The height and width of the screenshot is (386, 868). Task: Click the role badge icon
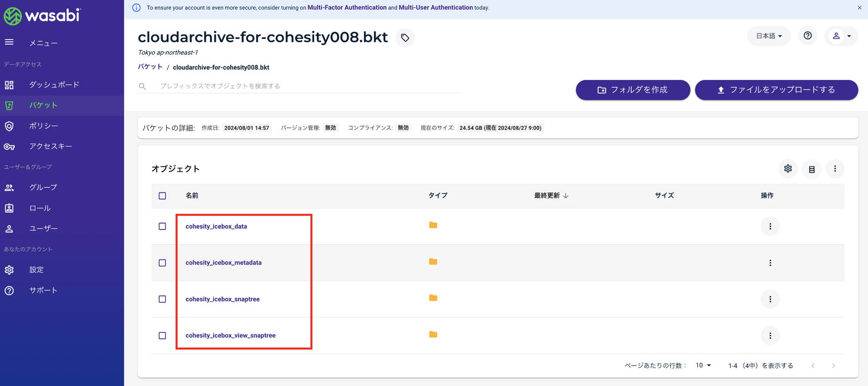pyautogui.click(x=9, y=208)
